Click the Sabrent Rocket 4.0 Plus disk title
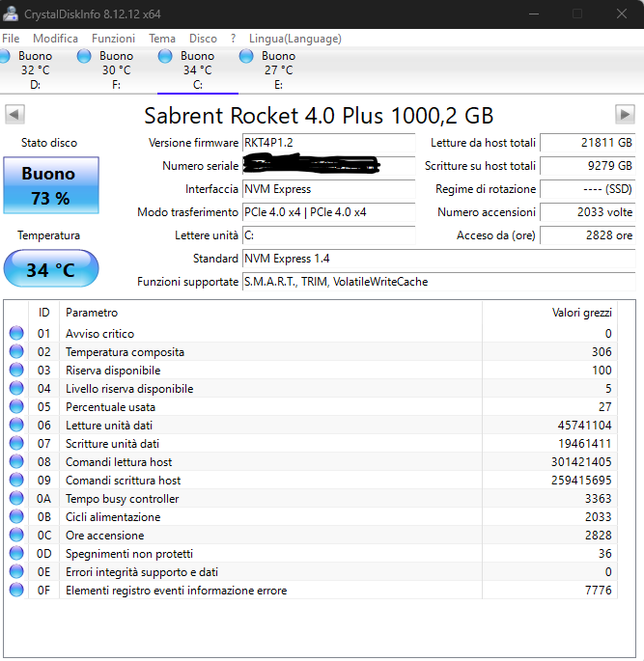 (x=319, y=116)
